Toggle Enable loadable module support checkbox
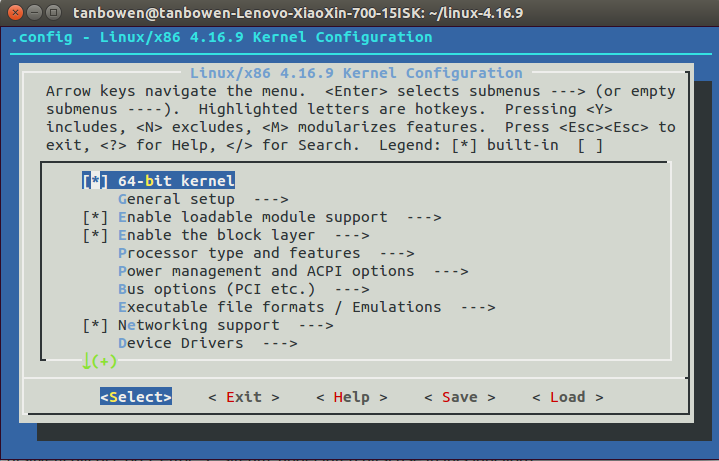Viewport: 719px width, 461px height. click(x=95, y=217)
